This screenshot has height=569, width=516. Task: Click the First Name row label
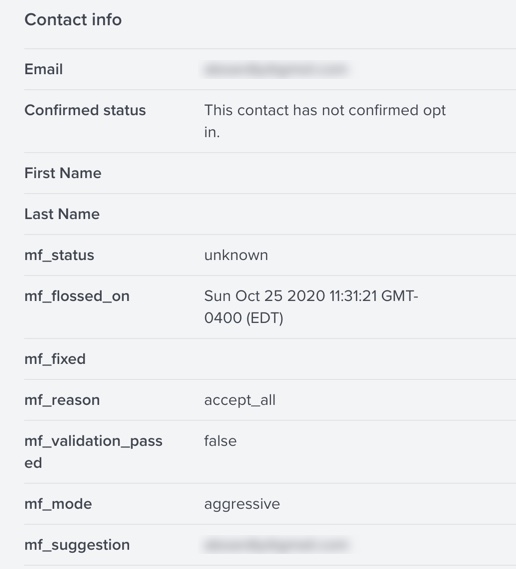point(63,173)
